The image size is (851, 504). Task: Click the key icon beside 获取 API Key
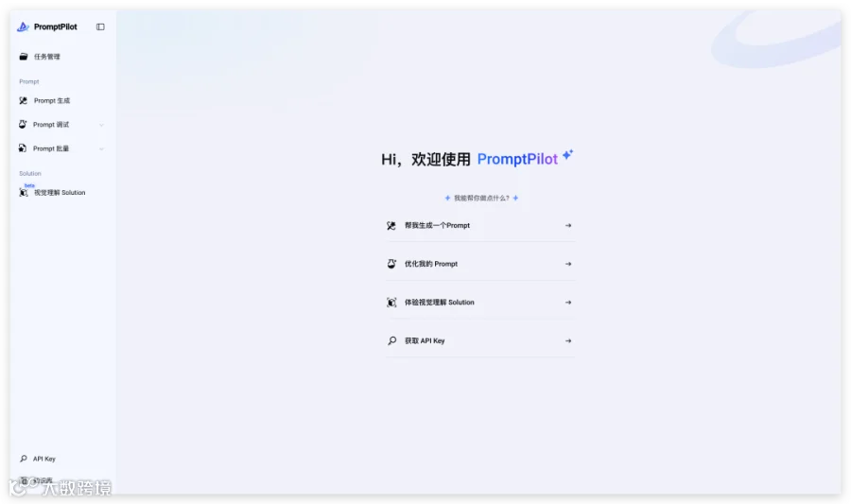[x=391, y=340]
